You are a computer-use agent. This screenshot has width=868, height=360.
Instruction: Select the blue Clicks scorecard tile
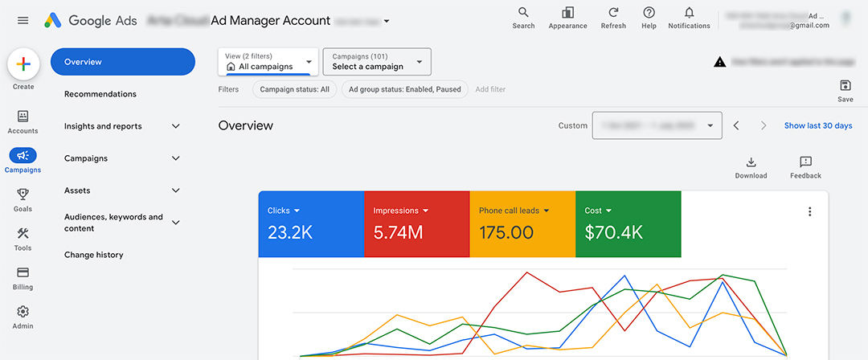311,224
